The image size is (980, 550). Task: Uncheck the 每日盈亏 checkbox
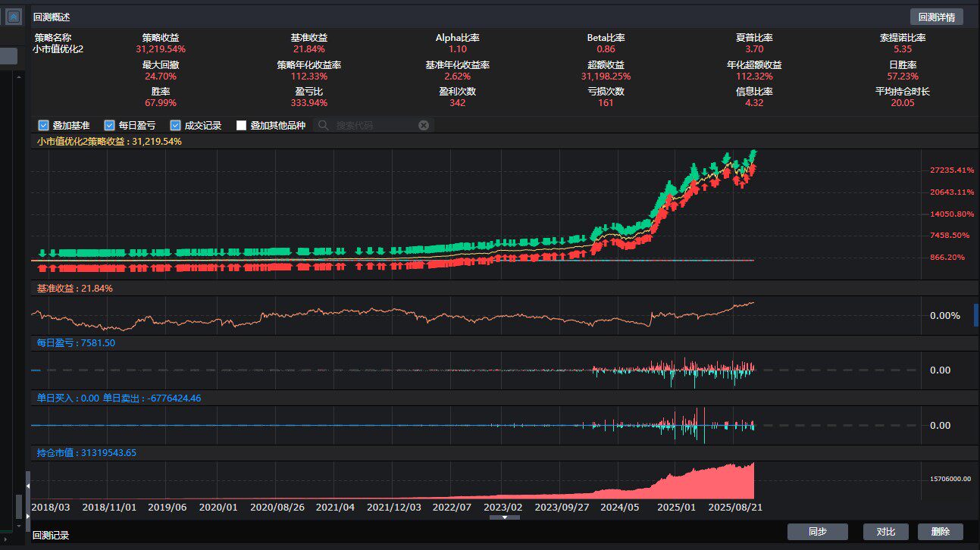pyautogui.click(x=109, y=125)
